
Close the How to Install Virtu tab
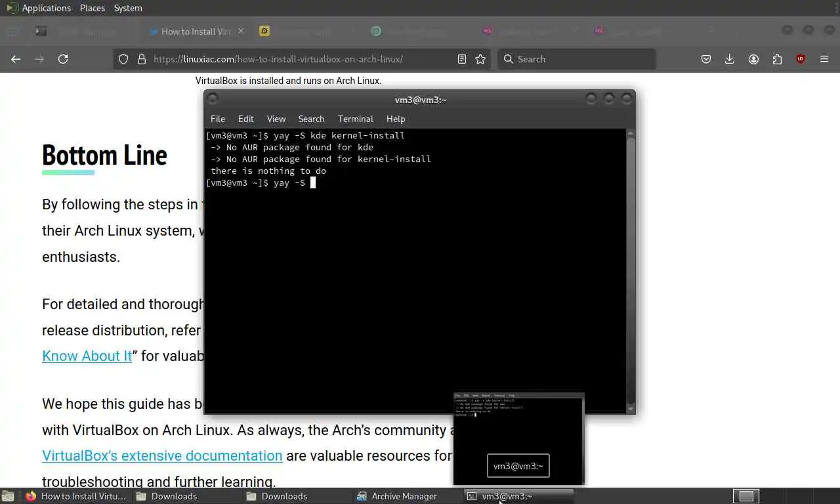[x=241, y=31]
